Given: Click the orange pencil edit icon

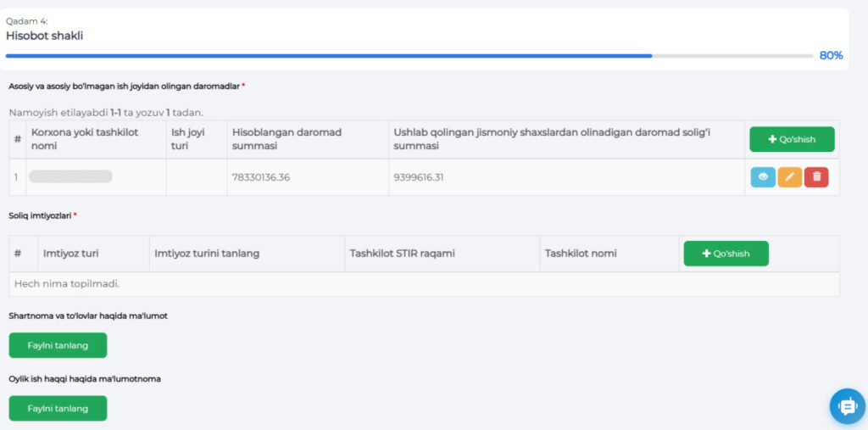Looking at the screenshot, I should click(x=790, y=177).
